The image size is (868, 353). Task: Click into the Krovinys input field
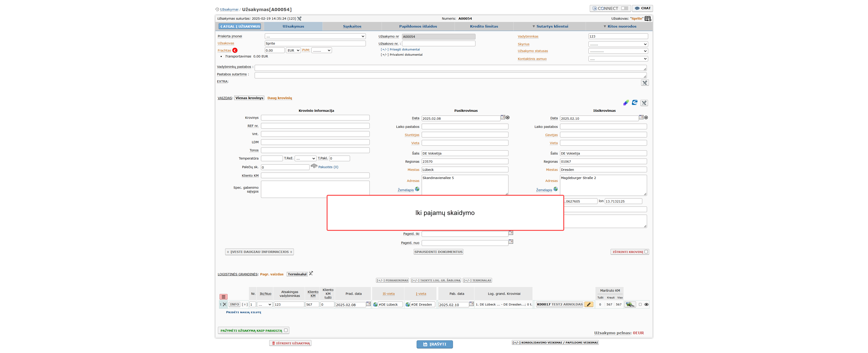315,118
